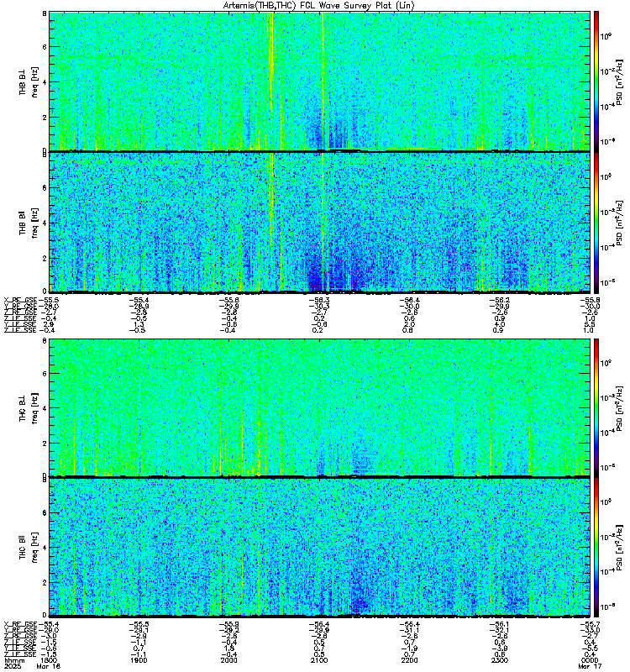Image resolution: width=630 pixels, height=672 pixels.
Task: Click the 4 Hz tick on THC B∥ axis
Action: pyautogui.click(x=45, y=548)
